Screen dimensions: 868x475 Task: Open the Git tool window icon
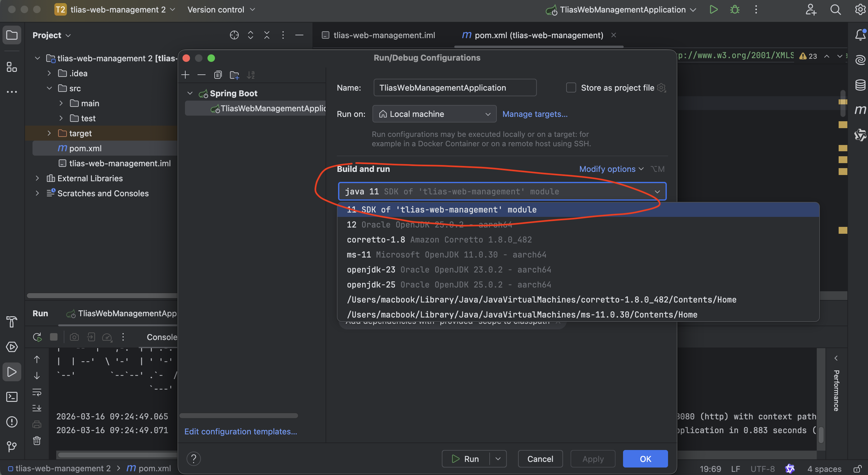(12, 447)
